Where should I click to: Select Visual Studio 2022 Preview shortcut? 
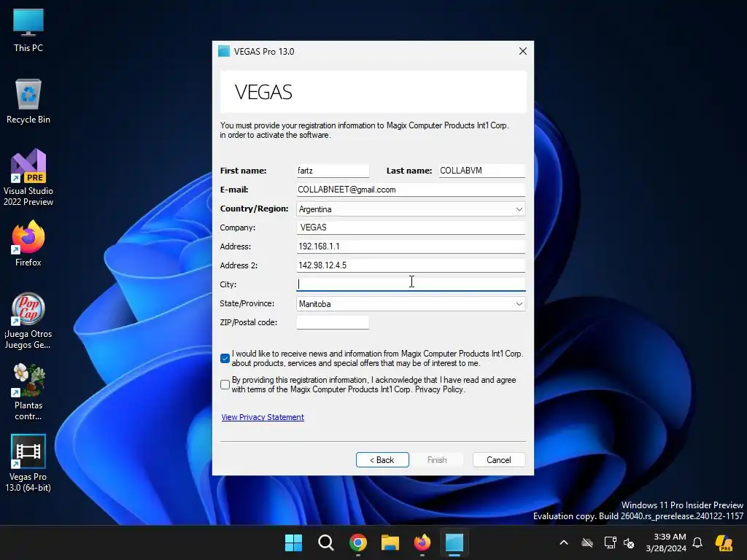[28, 177]
